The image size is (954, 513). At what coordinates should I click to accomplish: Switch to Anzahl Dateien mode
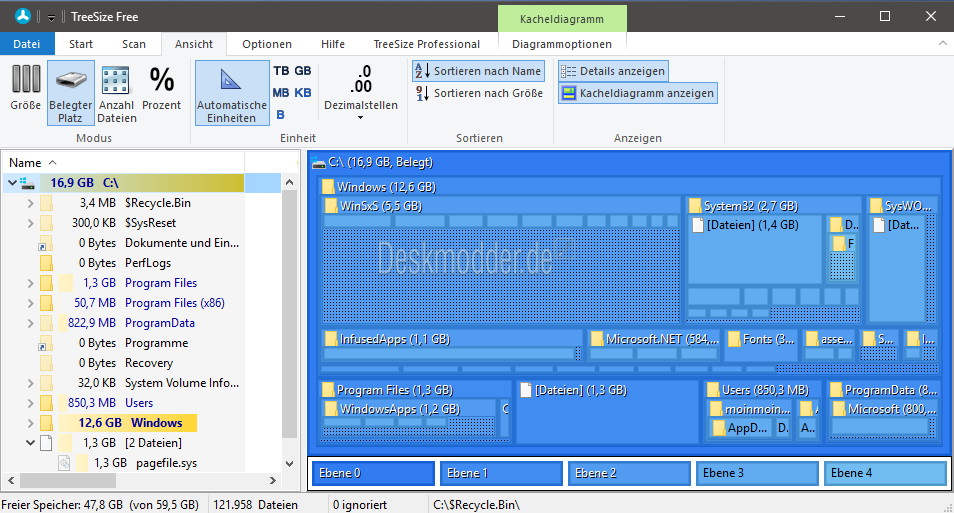(x=116, y=92)
